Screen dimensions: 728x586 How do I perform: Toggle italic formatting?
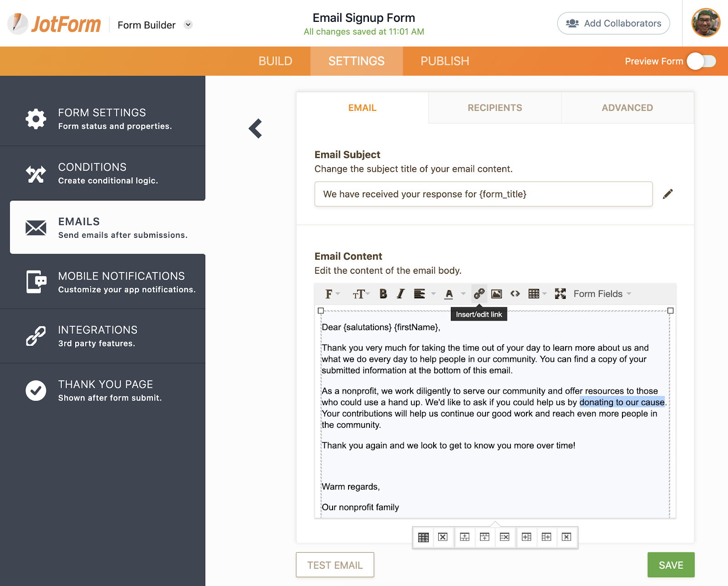coord(400,294)
